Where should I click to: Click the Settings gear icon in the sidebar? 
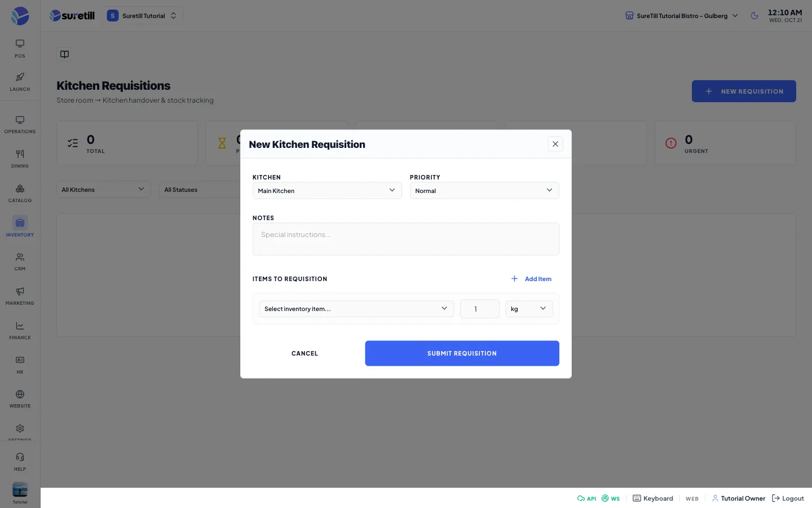[x=20, y=429]
